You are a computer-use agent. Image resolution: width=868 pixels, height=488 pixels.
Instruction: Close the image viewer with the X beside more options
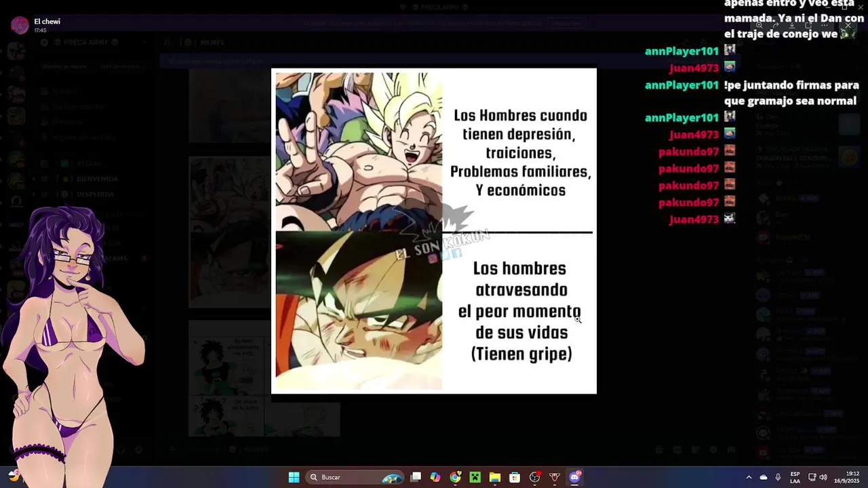[x=848, y=25]
